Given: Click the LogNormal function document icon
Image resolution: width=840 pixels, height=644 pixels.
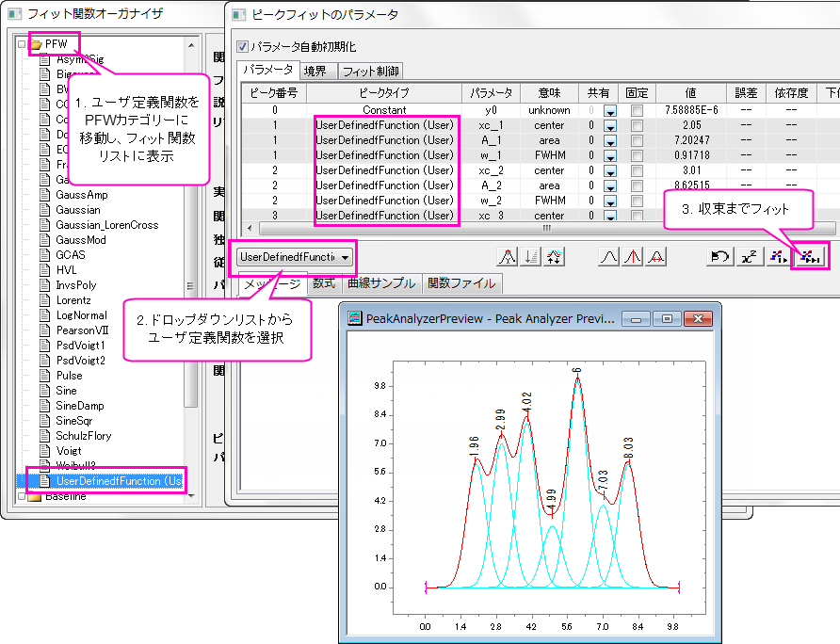Looking at the screenshot, I should tap(45, 315).
